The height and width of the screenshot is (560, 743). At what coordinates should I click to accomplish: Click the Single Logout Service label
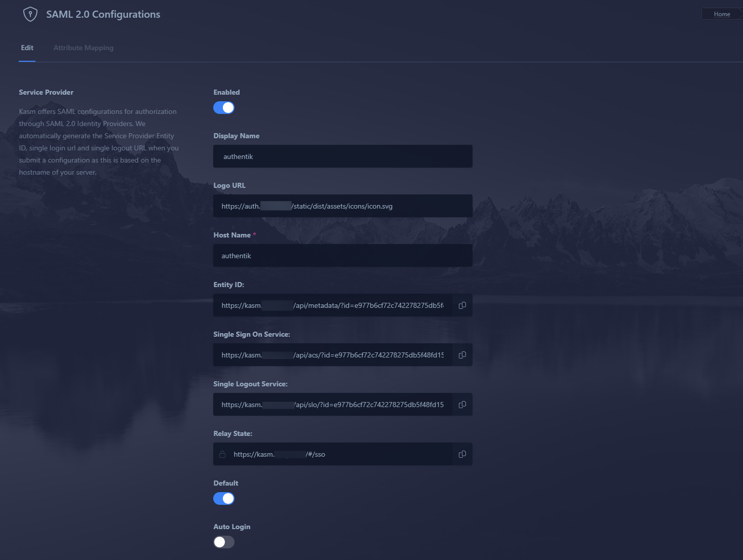(x=250, y=384)
